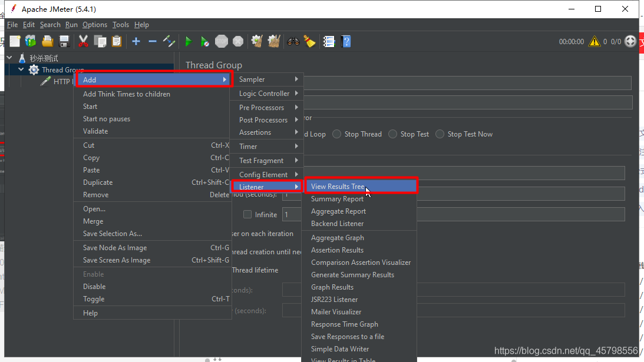
Task: Create a new test plan with New icon
Action: point(15,41)
